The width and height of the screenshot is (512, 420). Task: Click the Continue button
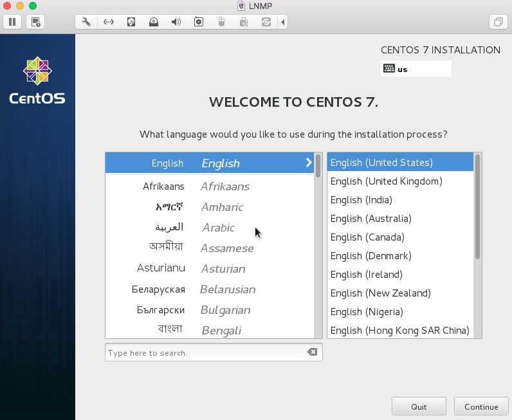pos(481,406)
